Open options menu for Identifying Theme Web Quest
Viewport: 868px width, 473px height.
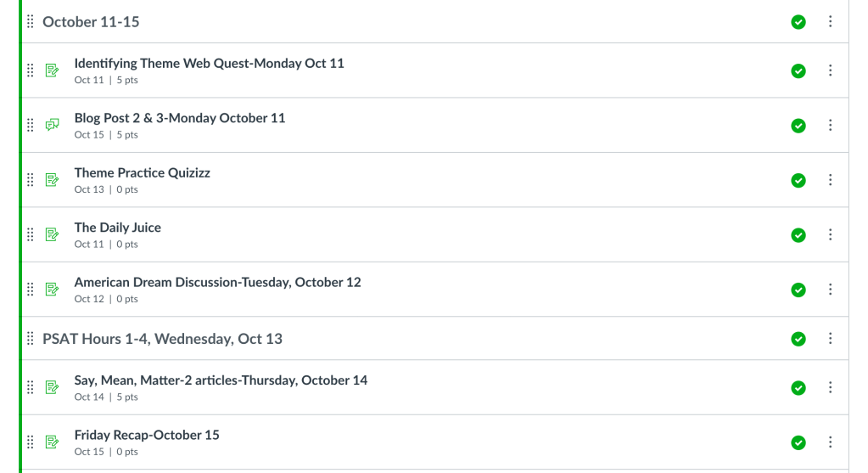pyautogui.click(x=831, y=71)
